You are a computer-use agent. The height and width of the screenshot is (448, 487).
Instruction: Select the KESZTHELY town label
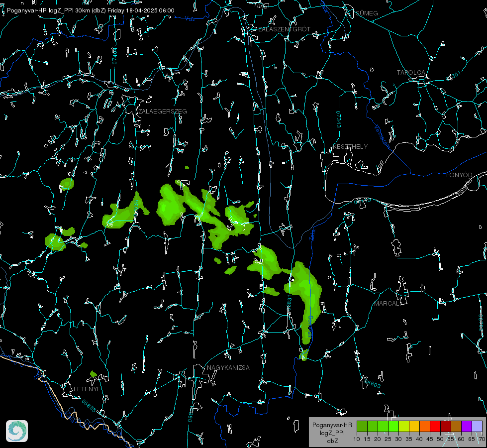(x=350, y=147)
